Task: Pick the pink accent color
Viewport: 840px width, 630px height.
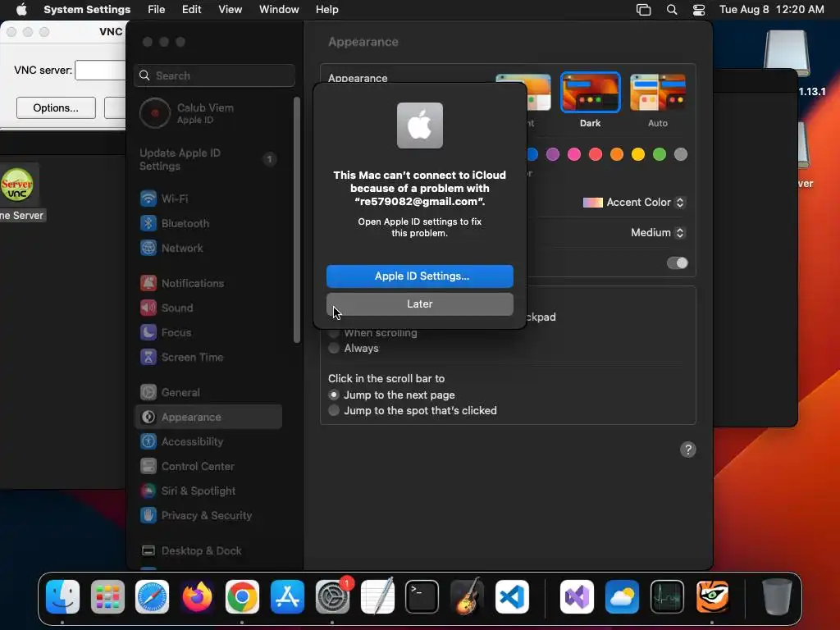Action: click(x=574, y=155)
